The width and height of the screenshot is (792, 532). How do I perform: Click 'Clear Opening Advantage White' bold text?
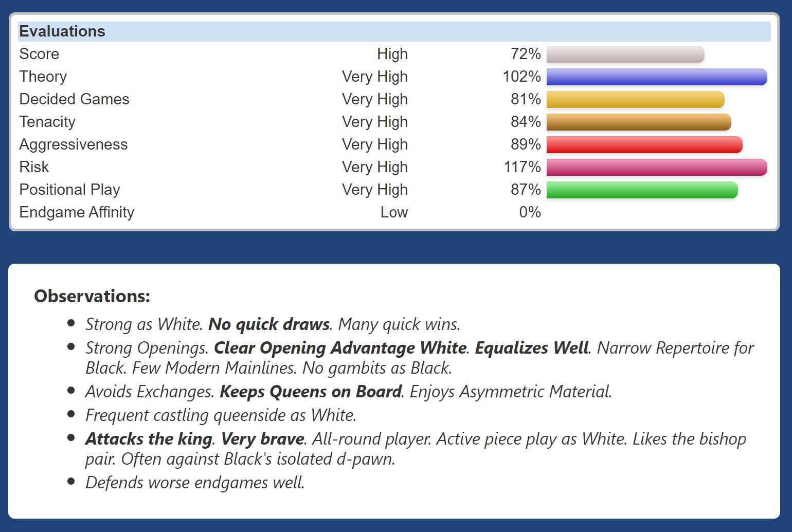340,348
